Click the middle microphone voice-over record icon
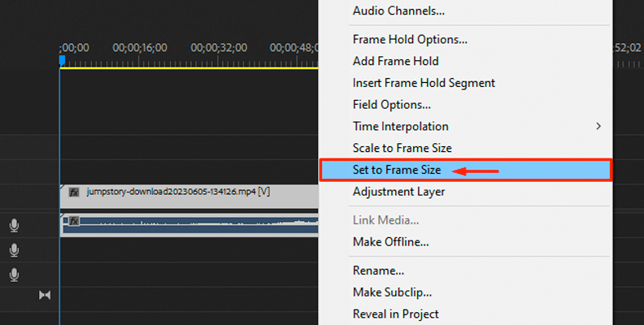Screen dimensions: 644x325 (x=15, y=250)
